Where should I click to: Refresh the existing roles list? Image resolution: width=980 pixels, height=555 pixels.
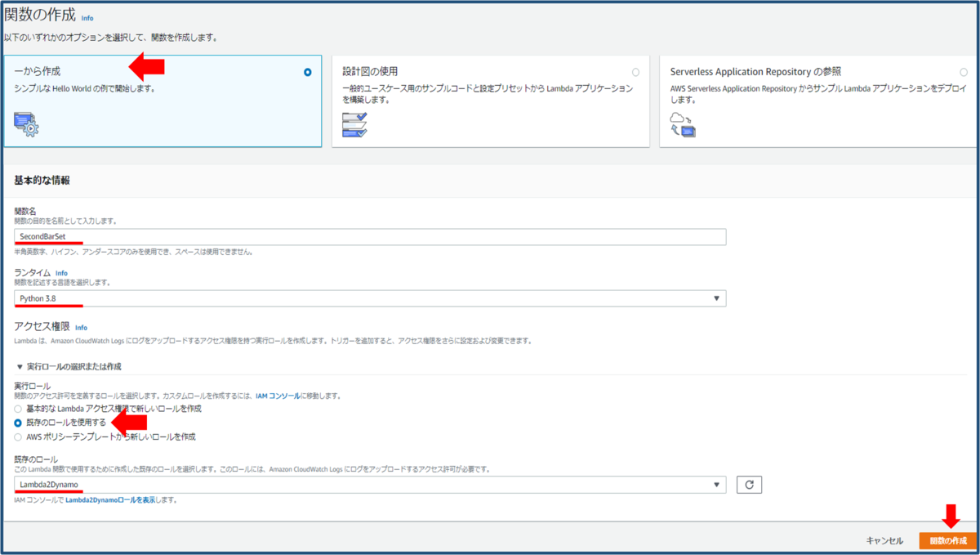(x=749, y=485)
